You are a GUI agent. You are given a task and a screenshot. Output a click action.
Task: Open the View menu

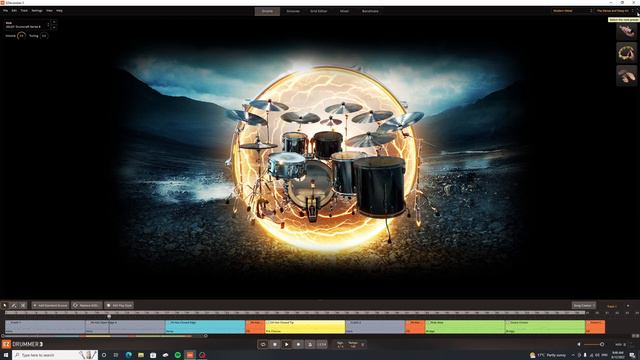click(49, 11)
